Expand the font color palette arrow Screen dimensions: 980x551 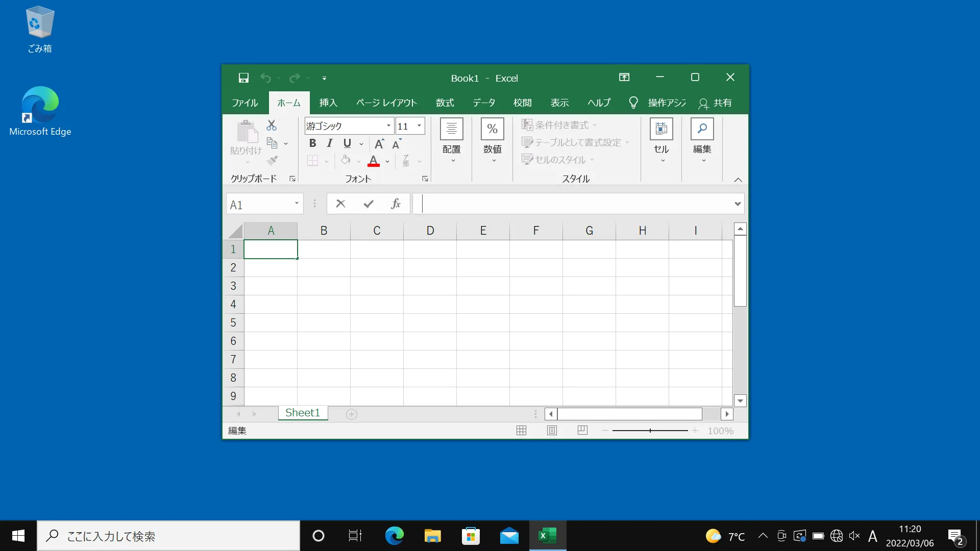(387, 161)
